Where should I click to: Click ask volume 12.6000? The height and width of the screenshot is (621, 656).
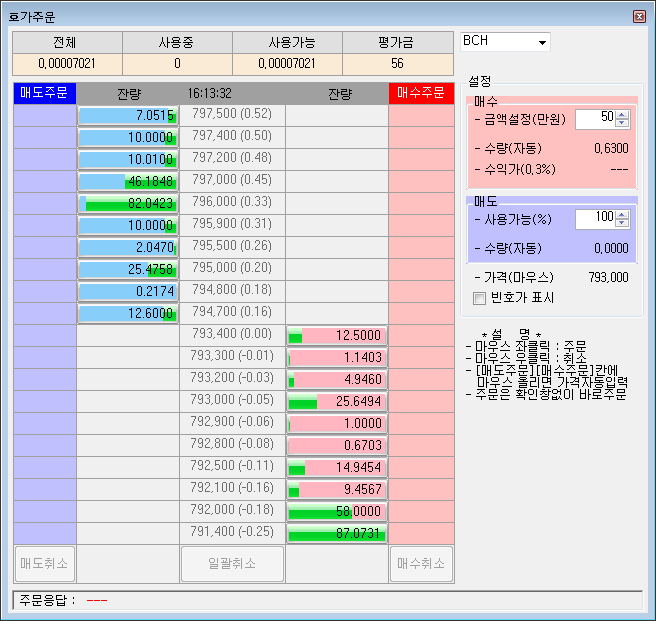(x=128, y=313)
